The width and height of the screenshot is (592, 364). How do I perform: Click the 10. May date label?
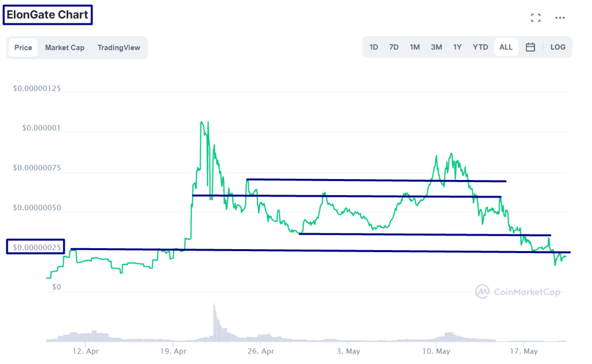436,352
